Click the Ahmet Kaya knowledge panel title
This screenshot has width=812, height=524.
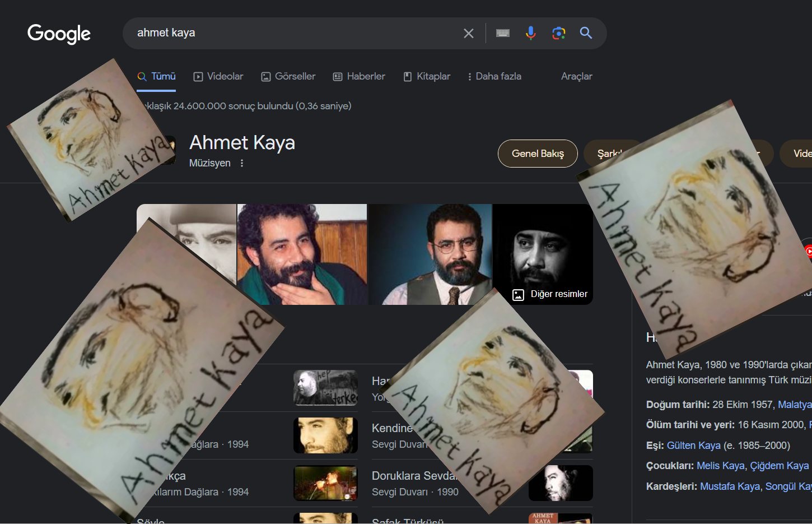242,143
